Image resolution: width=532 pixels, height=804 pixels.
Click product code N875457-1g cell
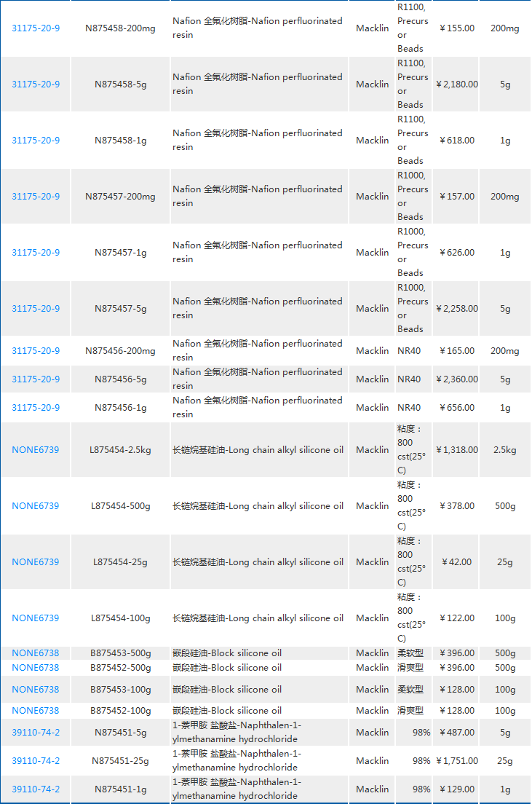tap(120, 253)
